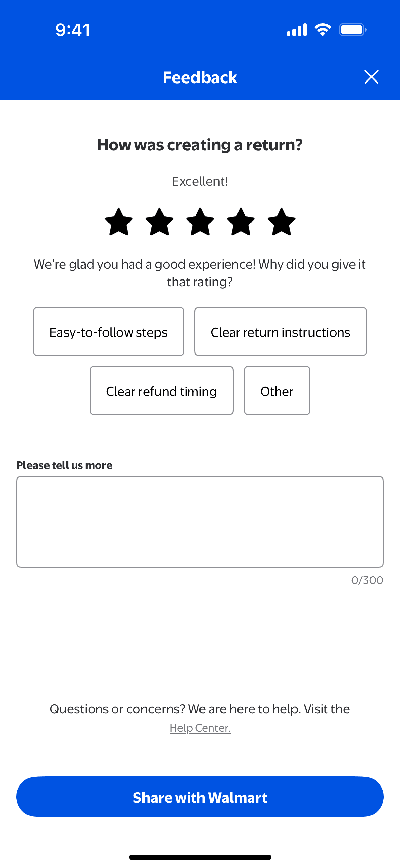
Task: Focus the Please tell us more textbox
Action: [200, 522]
